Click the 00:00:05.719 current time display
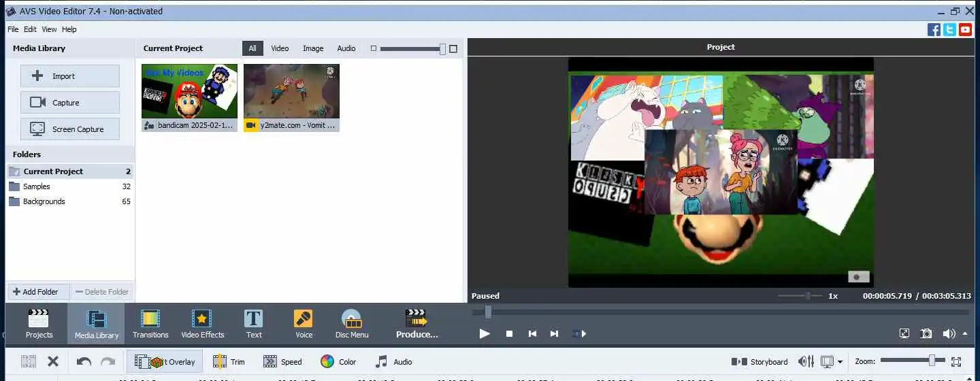Image resolution: width=980 pixels, height=381 pixels. (x=887, y=296)
